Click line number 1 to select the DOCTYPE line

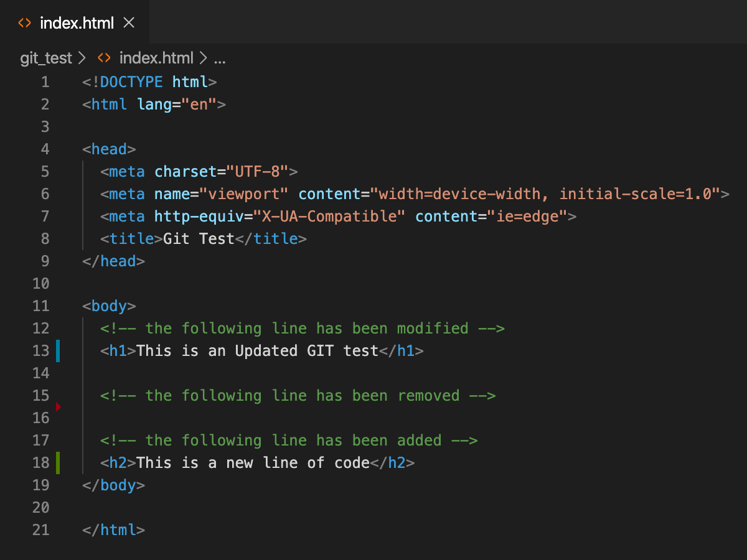coord(45,82)
